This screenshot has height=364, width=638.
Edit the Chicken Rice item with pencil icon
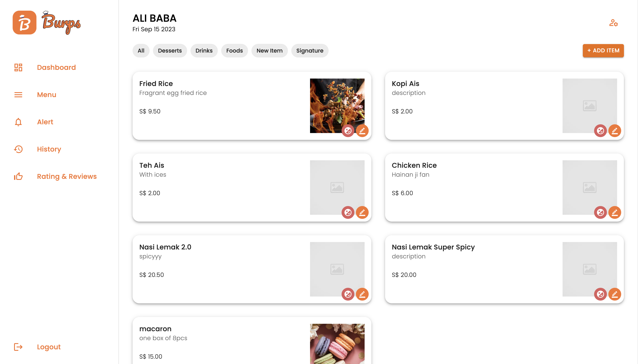615,212
